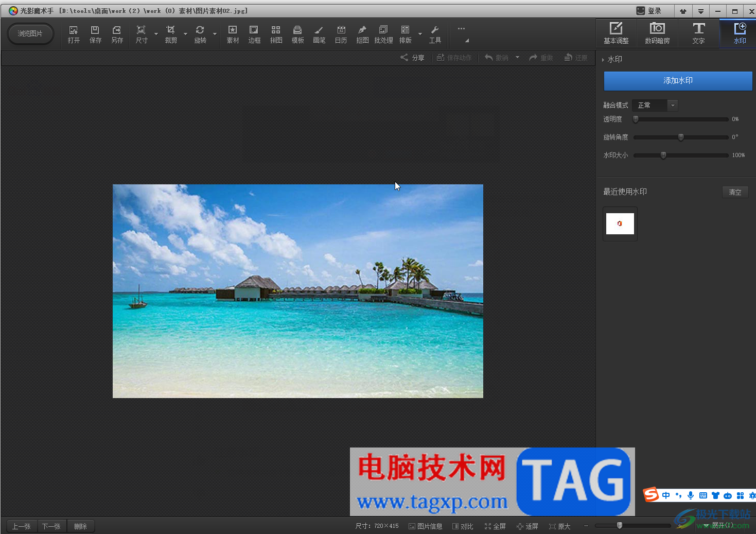This screenshot has height=534, width=756.
Task: Open the 排版 (Layout) tool
Action: (x=406, y=35)
